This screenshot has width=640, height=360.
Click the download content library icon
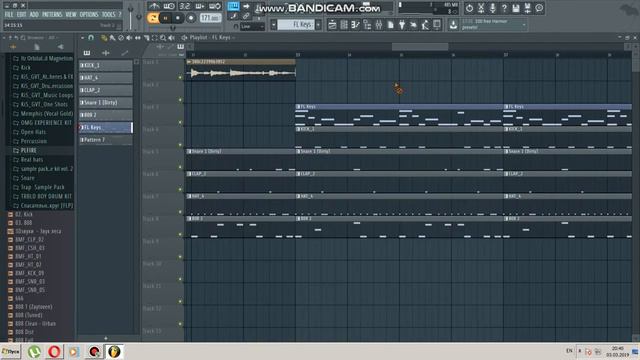click(x=453, y=25)
